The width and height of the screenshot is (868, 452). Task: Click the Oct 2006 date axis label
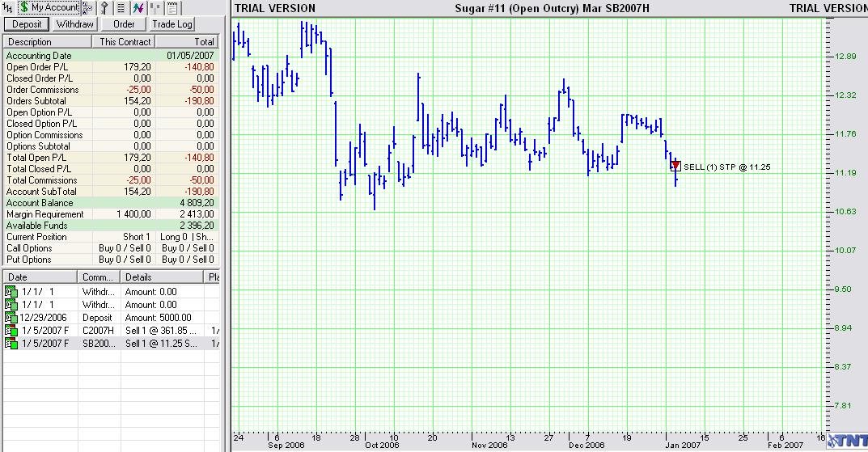(382, 445)
